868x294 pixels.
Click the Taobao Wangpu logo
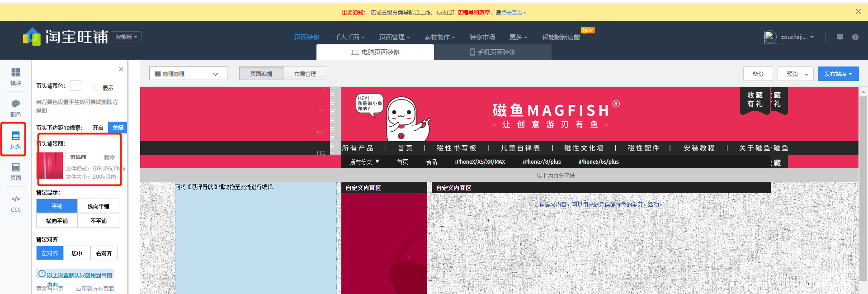(66, 37)
